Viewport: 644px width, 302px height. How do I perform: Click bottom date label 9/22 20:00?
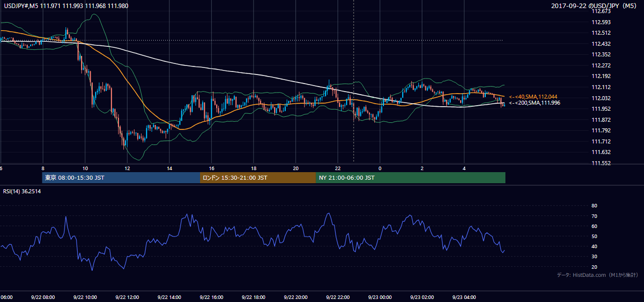[295, 297]
